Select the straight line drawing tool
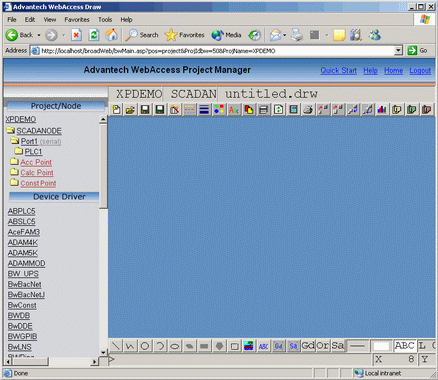The image size is (438, 380). pos(116,346)
